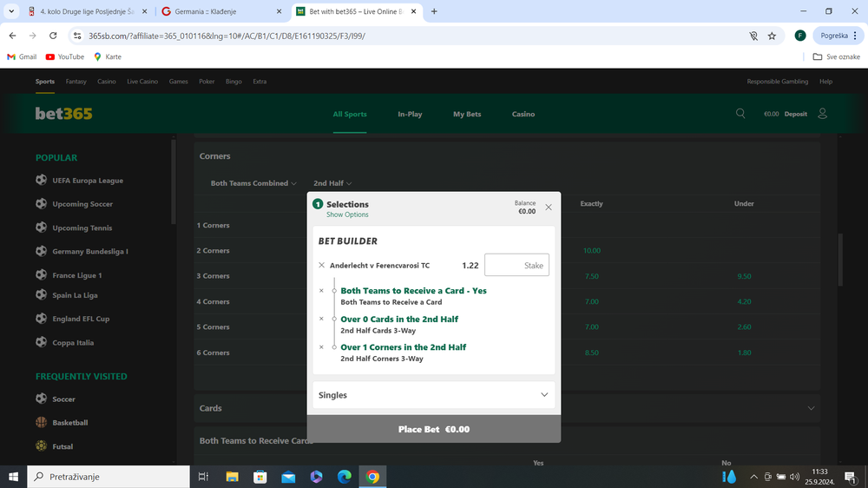Click the bet365 logo
This screenshot has height=488, width=868.
63,114
